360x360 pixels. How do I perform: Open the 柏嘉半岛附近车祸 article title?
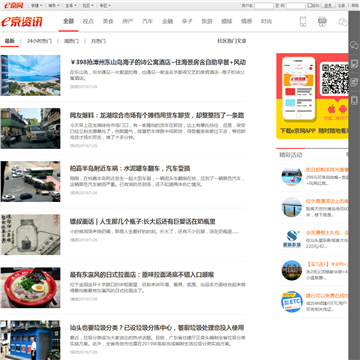pos(130,168)
